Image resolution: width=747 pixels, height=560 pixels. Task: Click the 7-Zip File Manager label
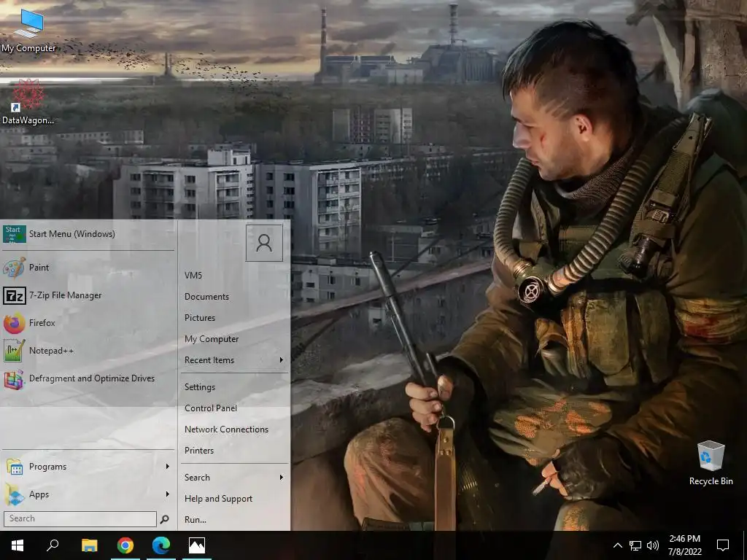(65, 295)
